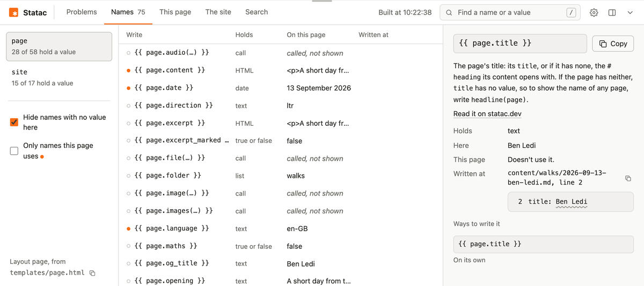This screenshot has width=644, height=286.
Task: Select the site group in sidebar
Action: [x=59, y=77]
